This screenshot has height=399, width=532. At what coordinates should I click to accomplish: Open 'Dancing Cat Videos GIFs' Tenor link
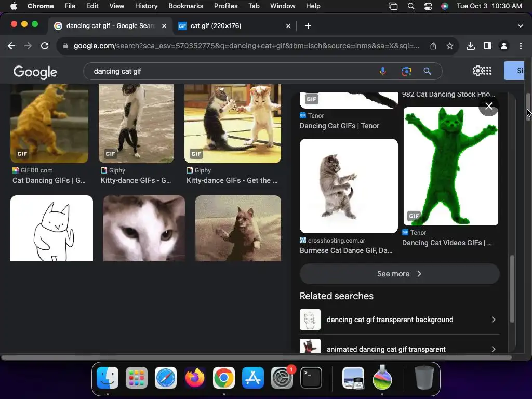click(447, 243)
